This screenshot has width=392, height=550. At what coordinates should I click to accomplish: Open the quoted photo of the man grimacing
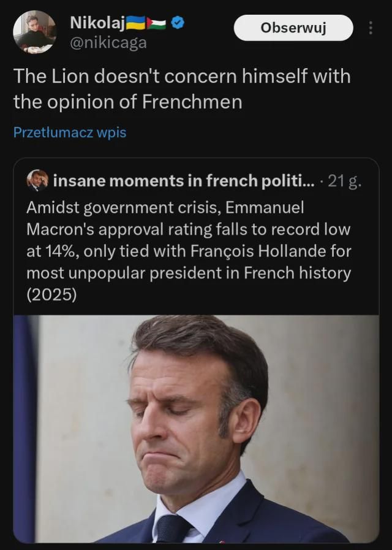coord(196,429)
